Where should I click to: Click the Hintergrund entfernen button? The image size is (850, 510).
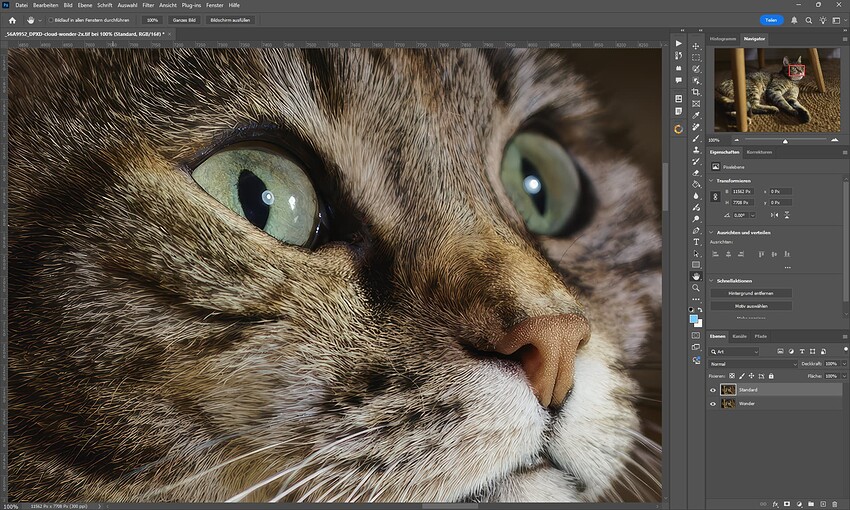coord(751,293)
